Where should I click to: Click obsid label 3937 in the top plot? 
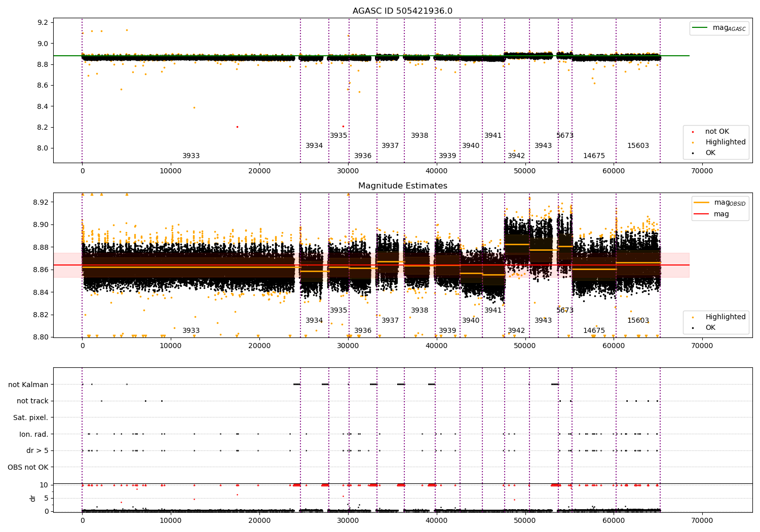(x=390, y=146)
